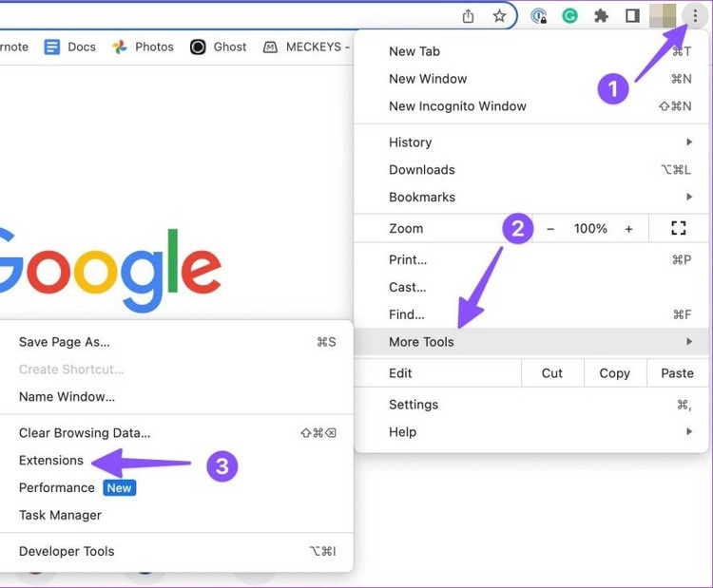The width and height of the screenshot is (713, 588).
Task: Decrease zoom with the minus button
Action: [550, 229]
